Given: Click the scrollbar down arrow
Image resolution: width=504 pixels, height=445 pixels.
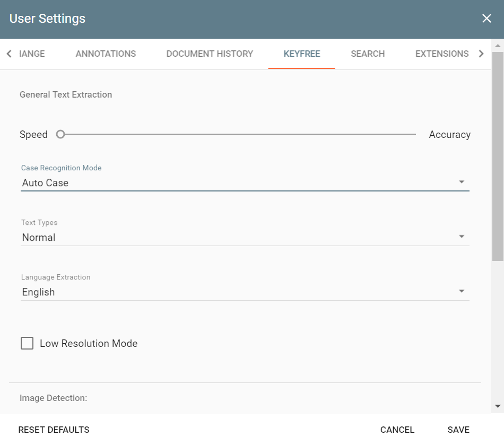Looking at the screenshot, I should click(x=498, y=406).
